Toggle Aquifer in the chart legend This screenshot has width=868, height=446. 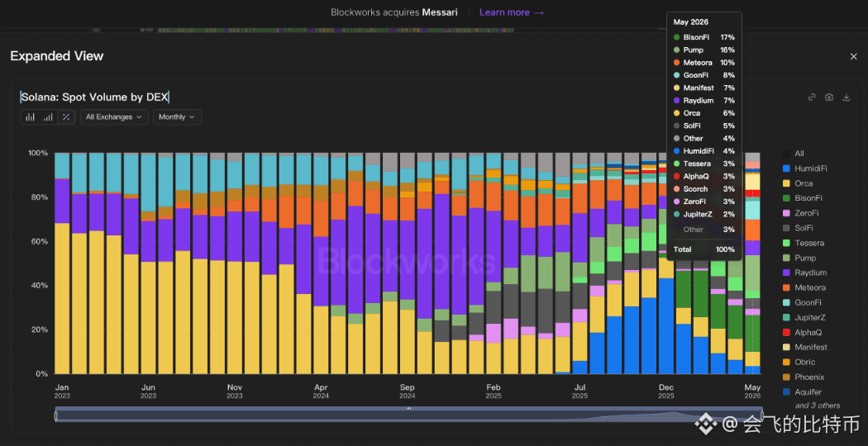pyautogui.click(x=802, y=392)
